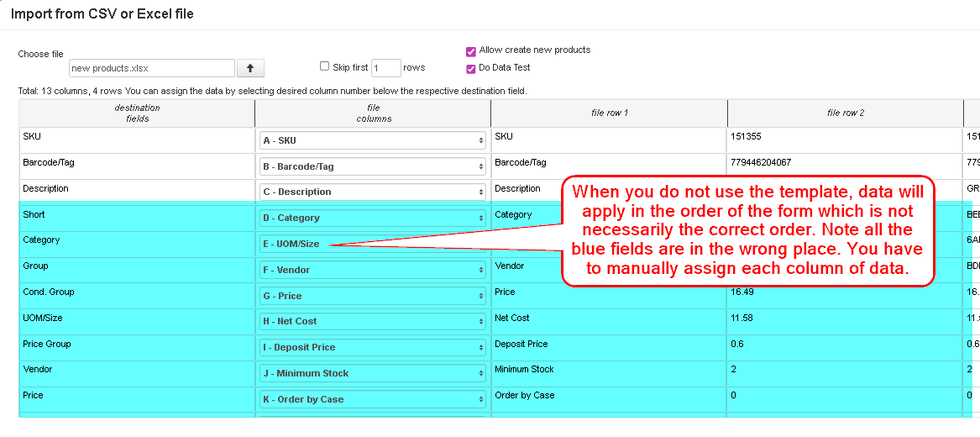Click the file row 1 column header
The height and width of the screenshot is (437, 980).
(609, 113)
